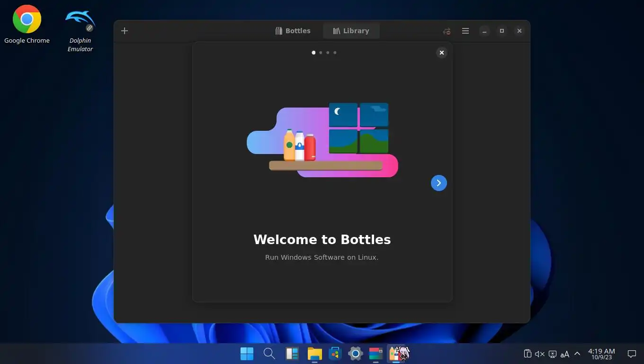The image size is (644, 364).
Task: Click the muted volume tray icon
Action: click(x=540, y=354)
